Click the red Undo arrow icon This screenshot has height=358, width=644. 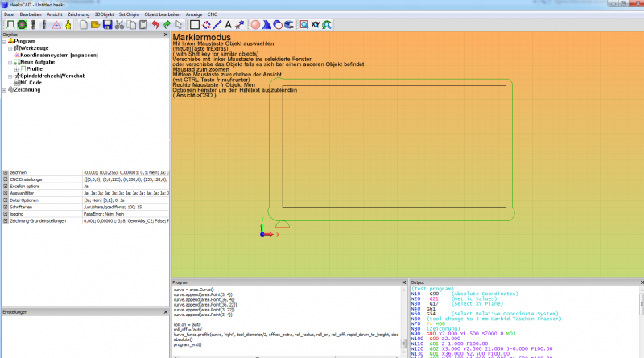tap(155, 25)
